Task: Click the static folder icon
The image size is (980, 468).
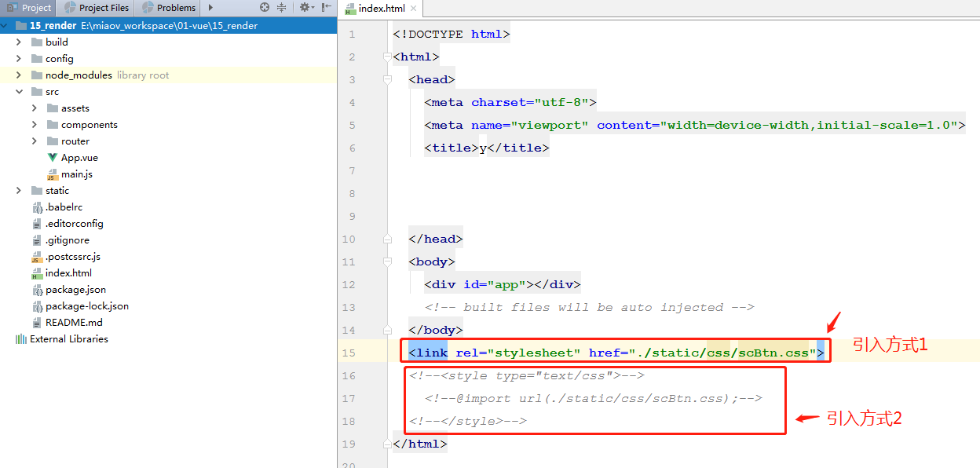Action: [37, 190]
